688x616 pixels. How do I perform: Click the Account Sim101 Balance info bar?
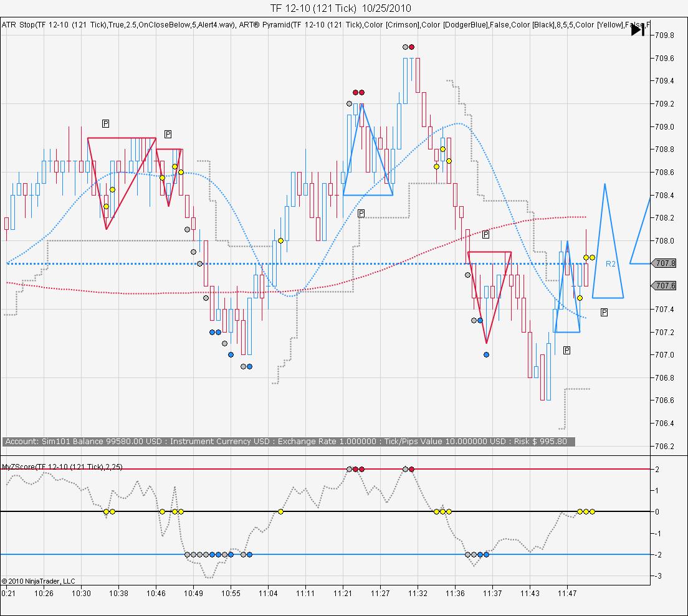(x=289, y=442)
